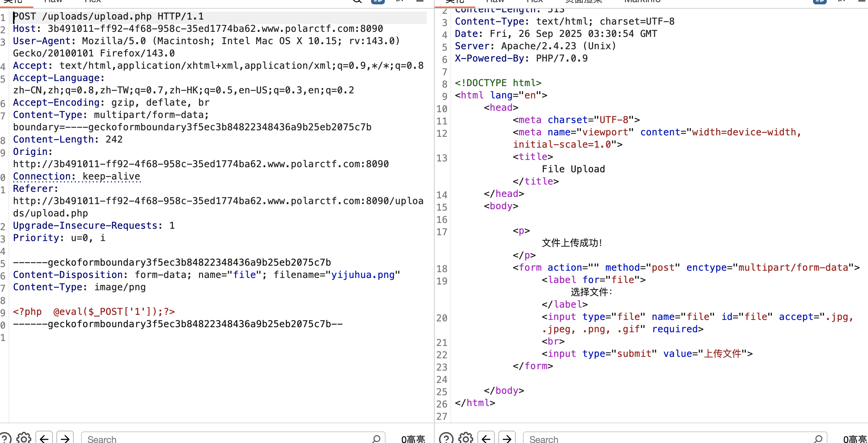This screenshot has height=443, width=868.
Task: Click response pane help question icon
Action: (446, 438)
